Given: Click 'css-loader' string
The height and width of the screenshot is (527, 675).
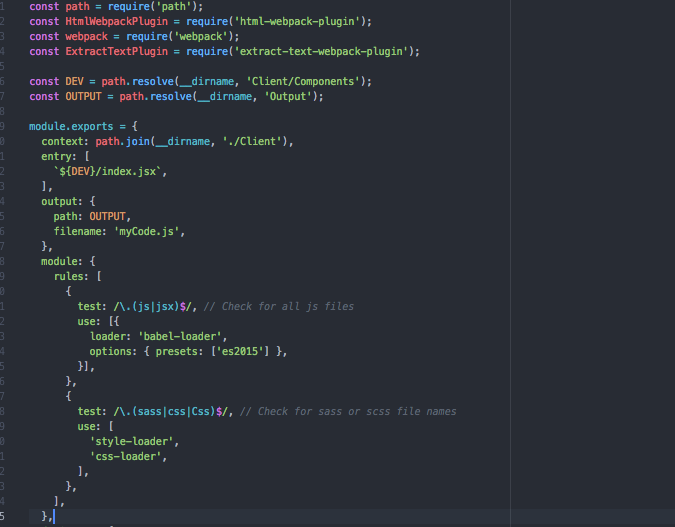Looking at the screenshot, I should tap(125, 456).
